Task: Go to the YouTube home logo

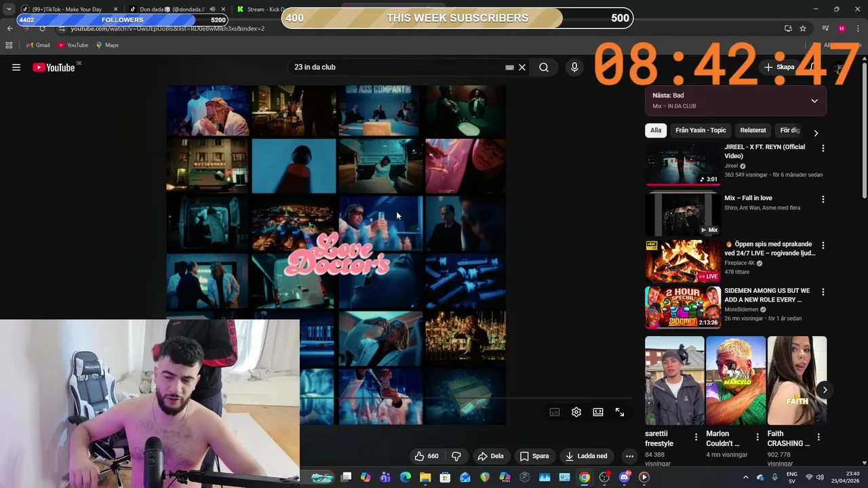Action: tap(54, 67)
